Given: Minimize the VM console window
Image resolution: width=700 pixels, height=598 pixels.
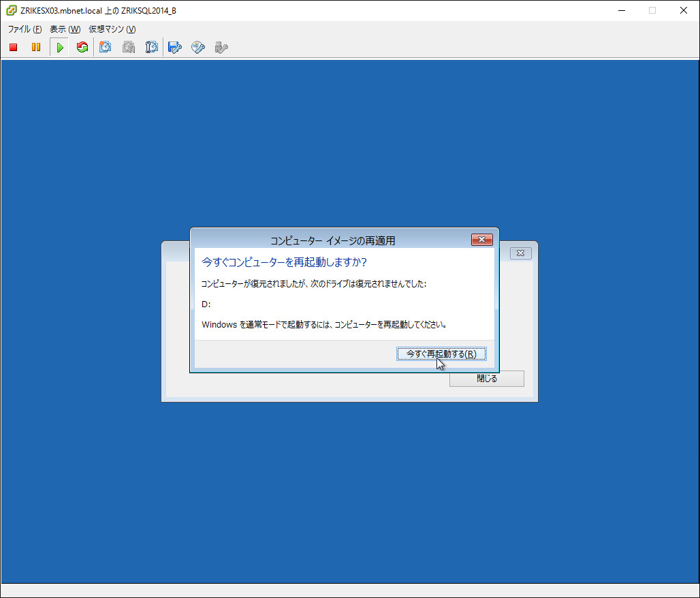Looking at the screenshot, I should click(620, 10).
